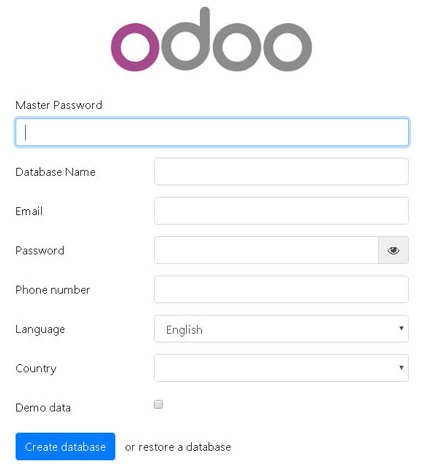Select the Email input field
426x469 pixels.
click(x=281, y=211)
